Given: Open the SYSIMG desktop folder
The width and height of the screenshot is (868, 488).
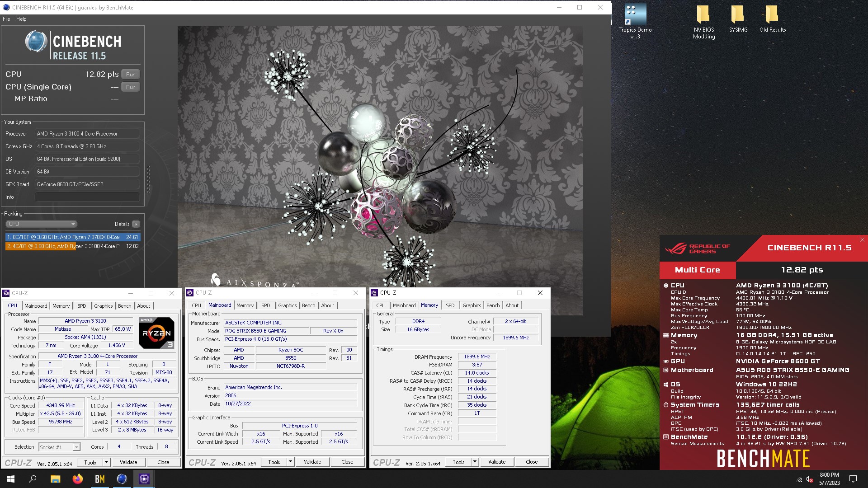Looking at the screenshot, I should point(738,18).
